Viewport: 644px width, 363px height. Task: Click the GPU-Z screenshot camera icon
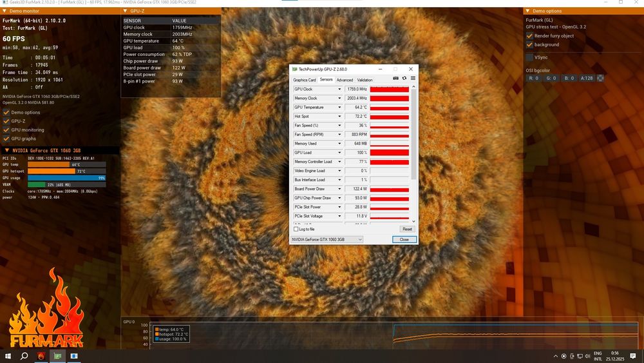(395, 78)
